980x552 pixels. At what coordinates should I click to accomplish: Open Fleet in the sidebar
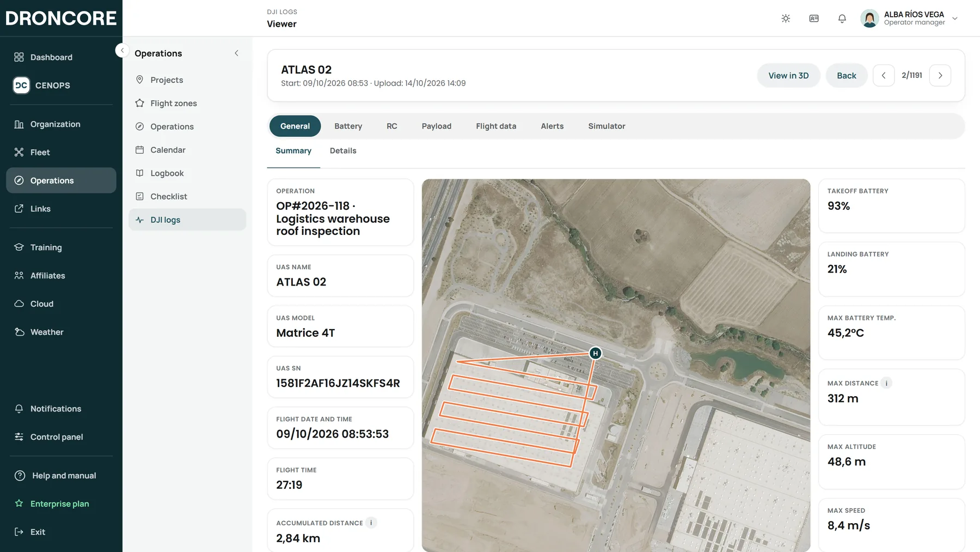pyautogui.click(x=61, y=152)
